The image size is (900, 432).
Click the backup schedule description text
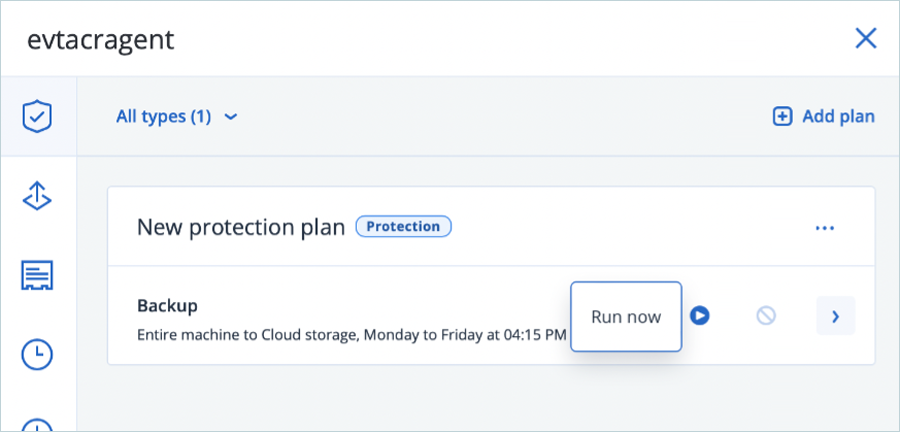pos(351,334)
